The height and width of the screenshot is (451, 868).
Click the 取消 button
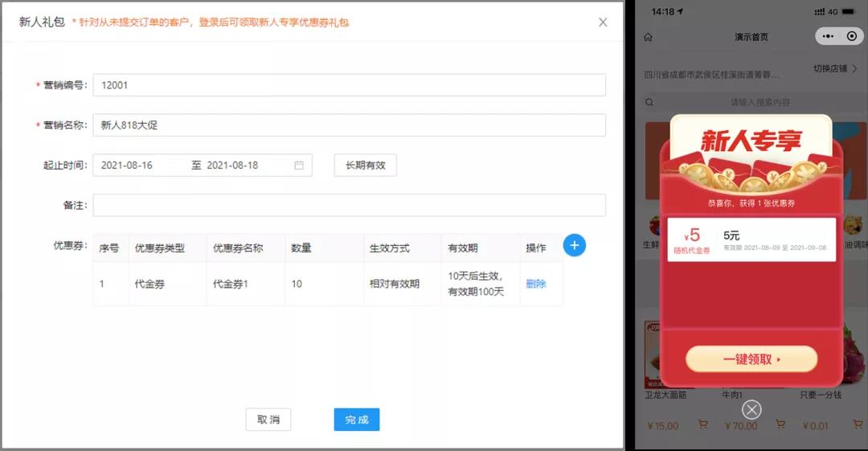[268, 420]
